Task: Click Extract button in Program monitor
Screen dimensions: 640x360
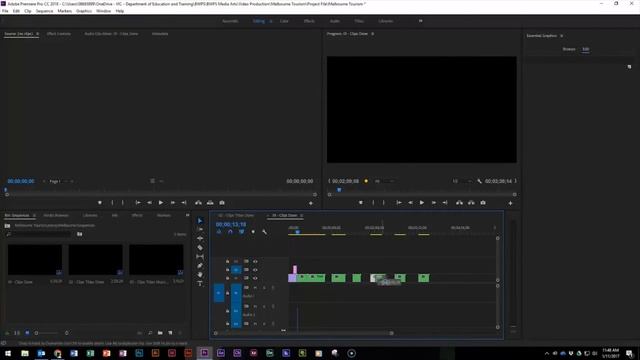Action: click(x=471, y=202)
